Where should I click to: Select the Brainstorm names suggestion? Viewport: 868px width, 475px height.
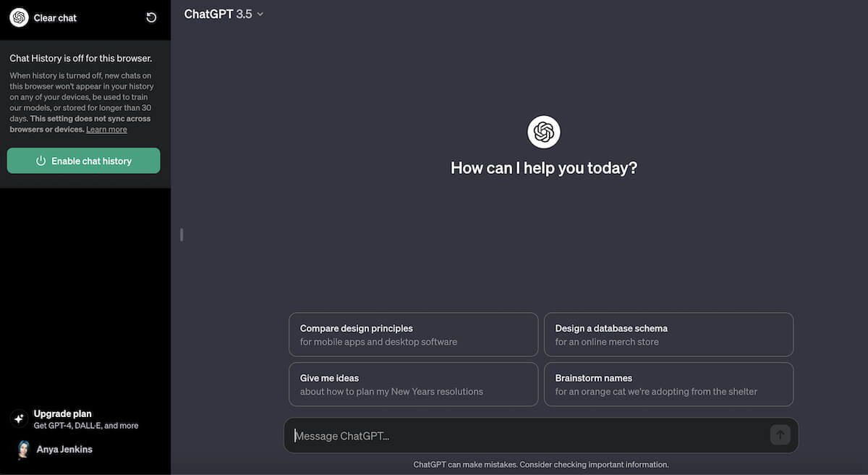pyautogui.click(x=668, y=384)
